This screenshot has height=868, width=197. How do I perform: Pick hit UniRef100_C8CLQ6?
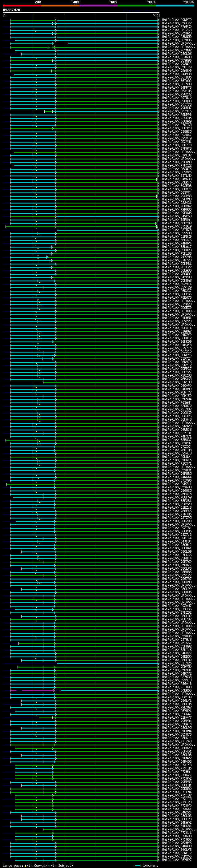click(x=177, y=54)
